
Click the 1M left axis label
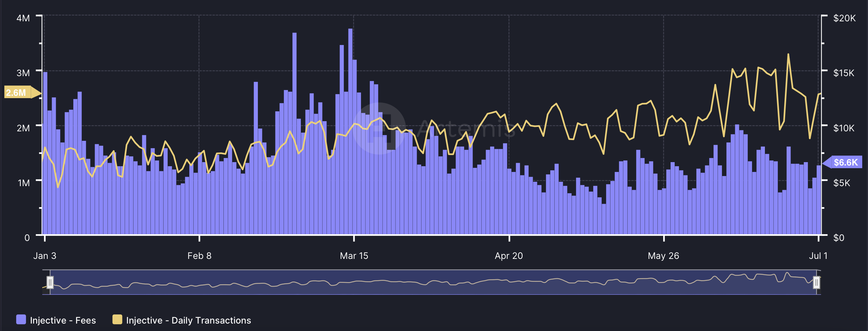click(x=24, y=183)
